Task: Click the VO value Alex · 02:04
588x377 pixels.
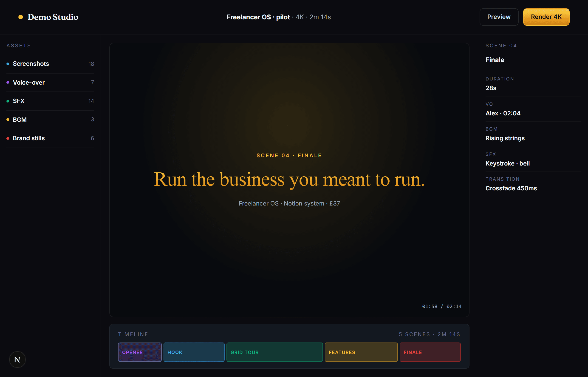Action: 503,113
